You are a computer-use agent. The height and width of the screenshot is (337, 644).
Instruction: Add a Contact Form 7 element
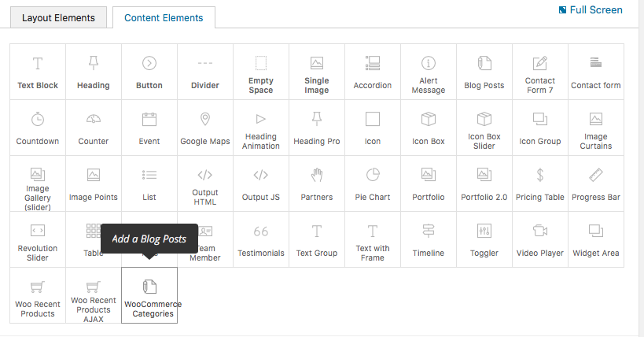(x=540, y=72)
